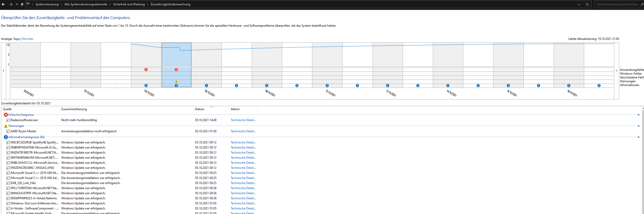644x214 pixels.
Task: Click Warnungen group header
Action: (16, 126)
